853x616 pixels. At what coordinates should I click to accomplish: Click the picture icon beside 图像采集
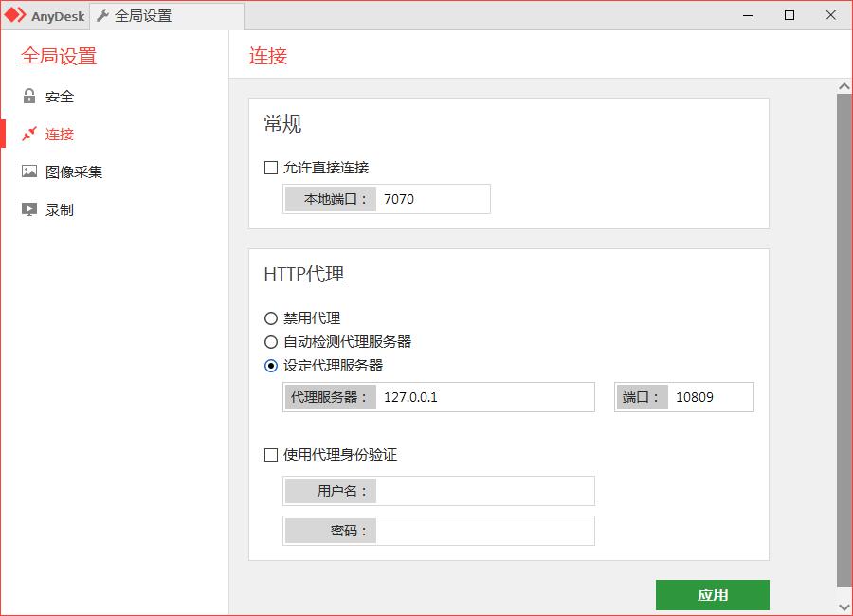(29, 172)
